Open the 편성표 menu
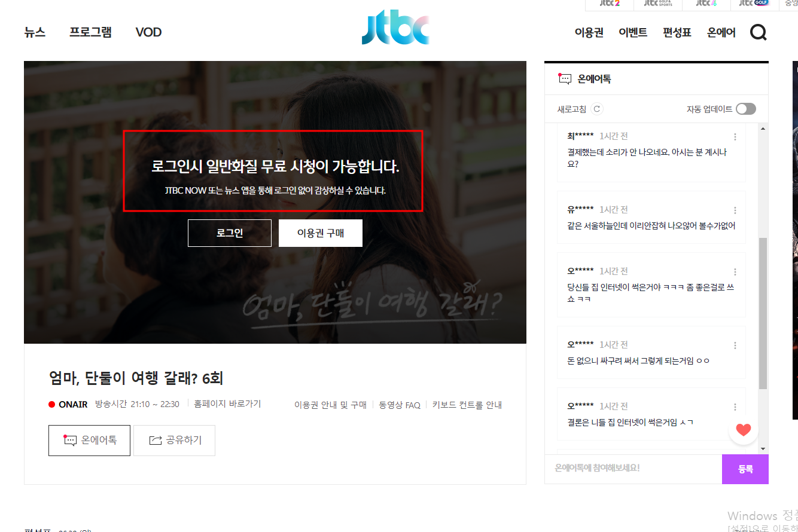 (677, 32)
